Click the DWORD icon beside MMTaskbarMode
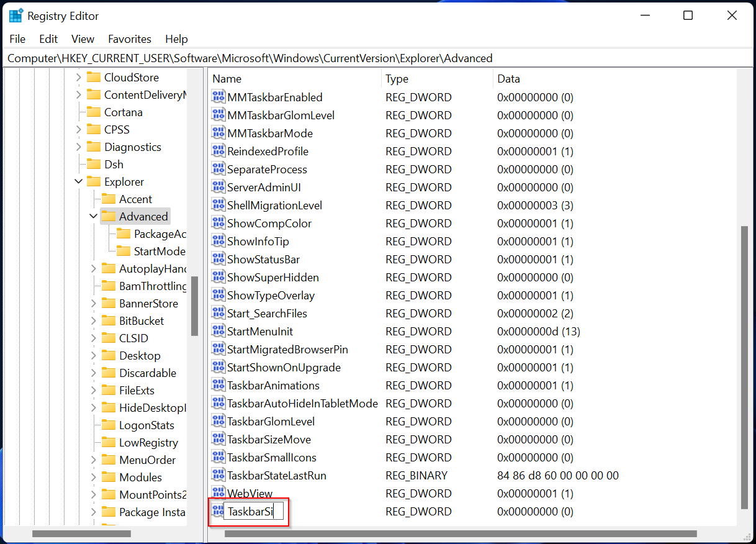The image size is (756, 544). click(218, 133)
